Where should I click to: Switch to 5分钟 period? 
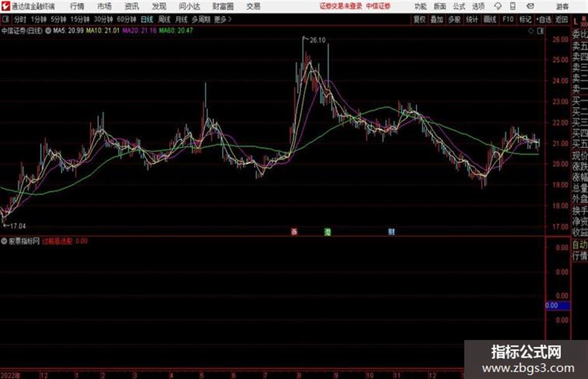(58, 19)
